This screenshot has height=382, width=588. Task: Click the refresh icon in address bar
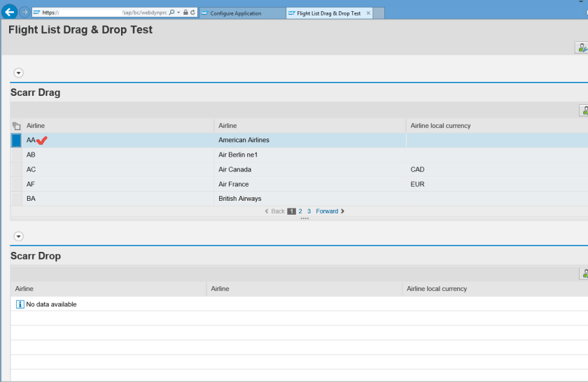192,13
